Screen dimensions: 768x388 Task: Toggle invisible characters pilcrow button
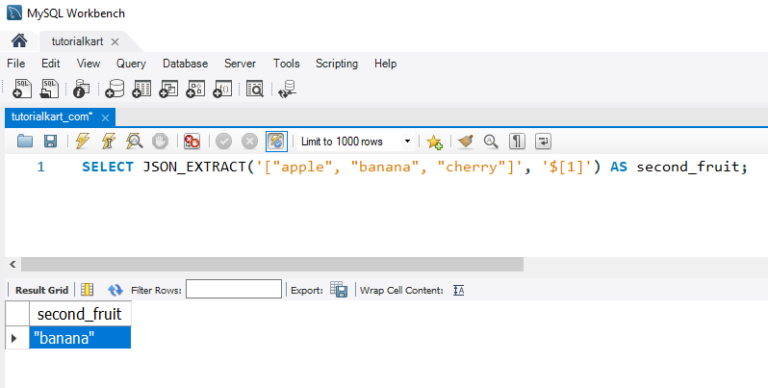[x=517, y=142]
